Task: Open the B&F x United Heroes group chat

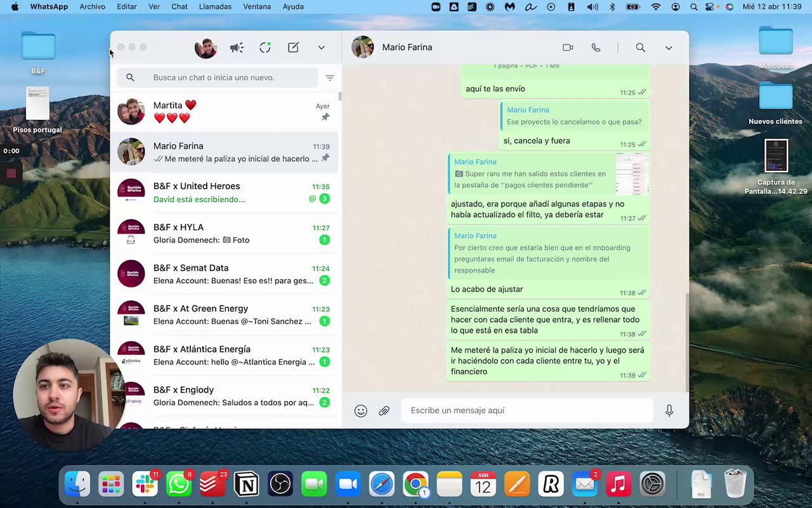Action: (225, 193)
